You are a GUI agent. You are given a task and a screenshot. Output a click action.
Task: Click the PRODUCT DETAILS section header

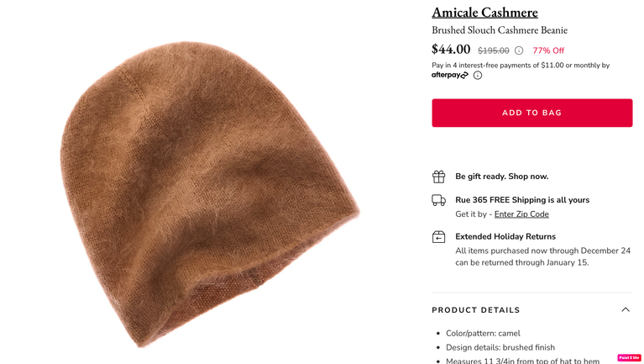[475, 310]
